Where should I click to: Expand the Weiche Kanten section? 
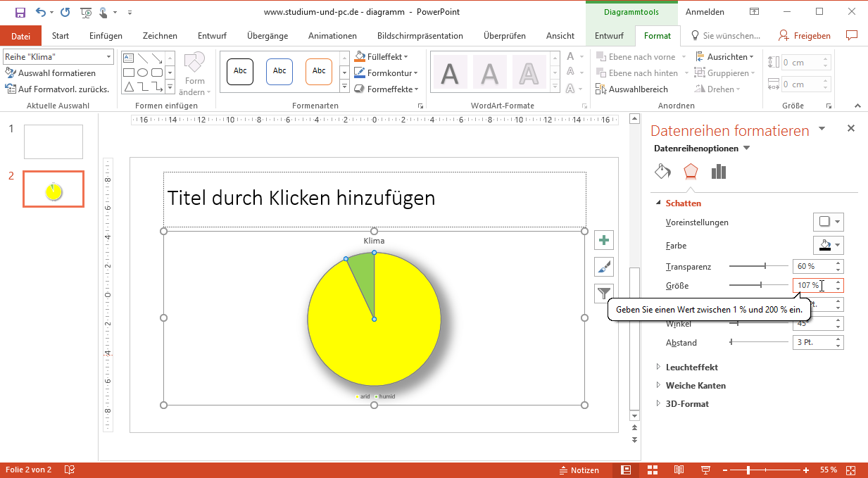659,385
